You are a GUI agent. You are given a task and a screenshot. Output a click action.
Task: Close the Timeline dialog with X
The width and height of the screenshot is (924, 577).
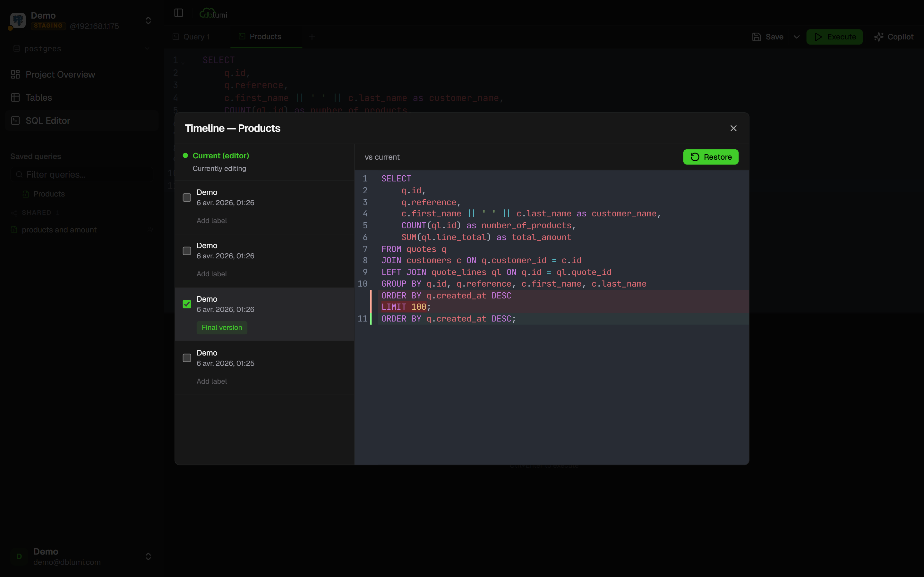click(x=733, y=128)
